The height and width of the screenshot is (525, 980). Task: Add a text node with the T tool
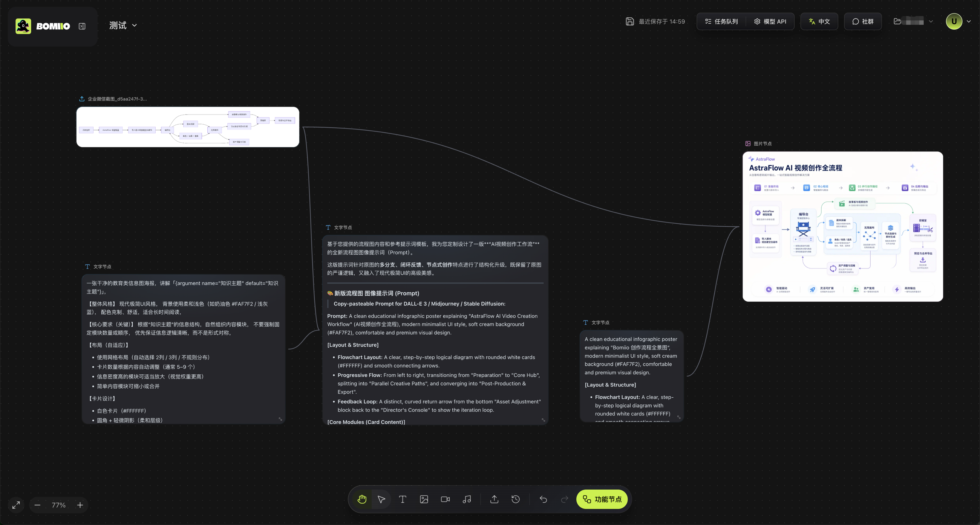tap(403, 499)
